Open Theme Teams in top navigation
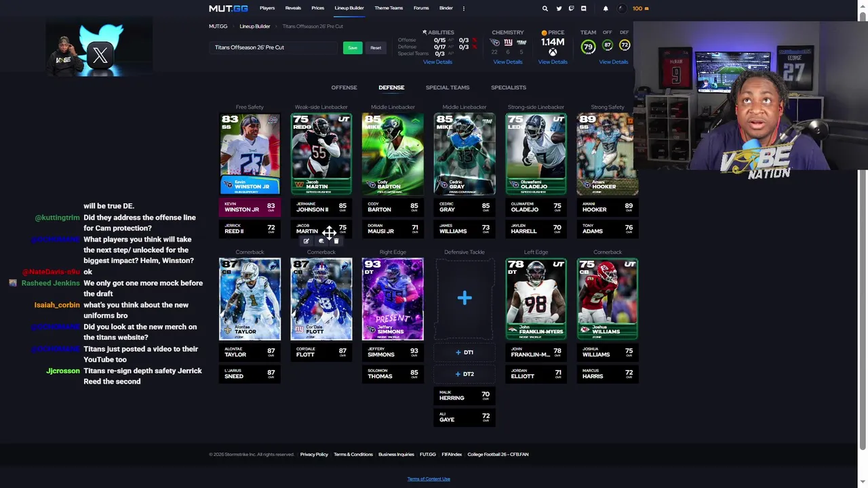868x488 pixels. pyautogui.click(x=389, y=8)
